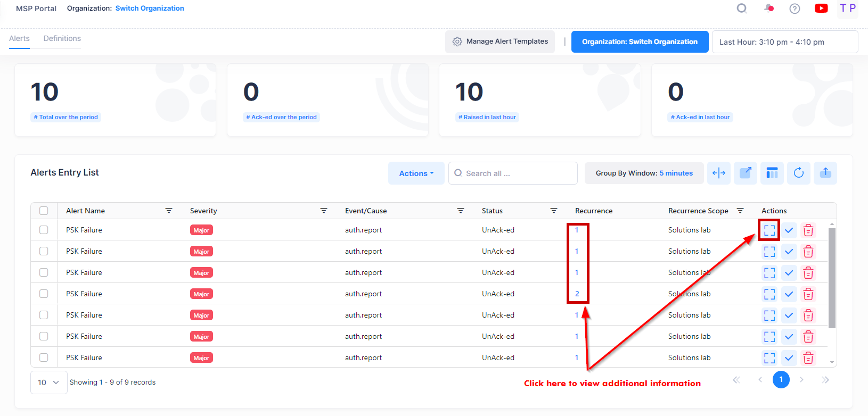Open the Last Hour time range selector
The width and height of the screenshot is (868, 416).
pyautogui.click(x=784, y=42)
